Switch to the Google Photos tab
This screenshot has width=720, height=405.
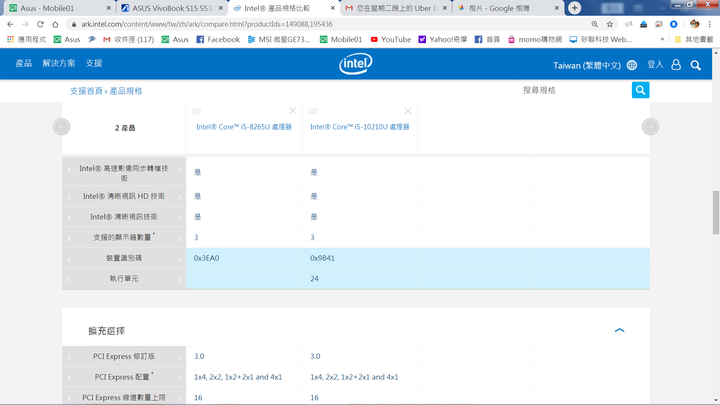coord(508,8)
